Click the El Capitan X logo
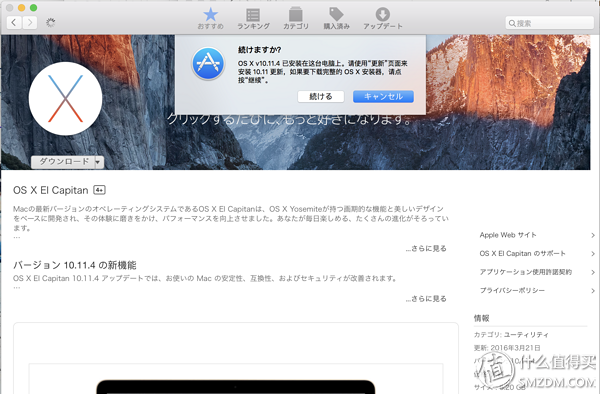The width and height of the screenshot is (600, 394). pyautogui.click(x=65, y=99)
